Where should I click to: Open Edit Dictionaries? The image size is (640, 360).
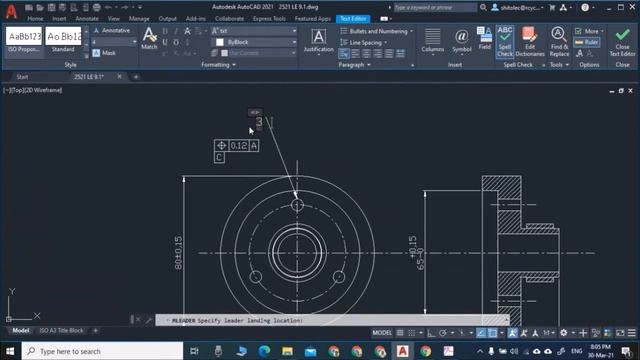tap(530, 41)
